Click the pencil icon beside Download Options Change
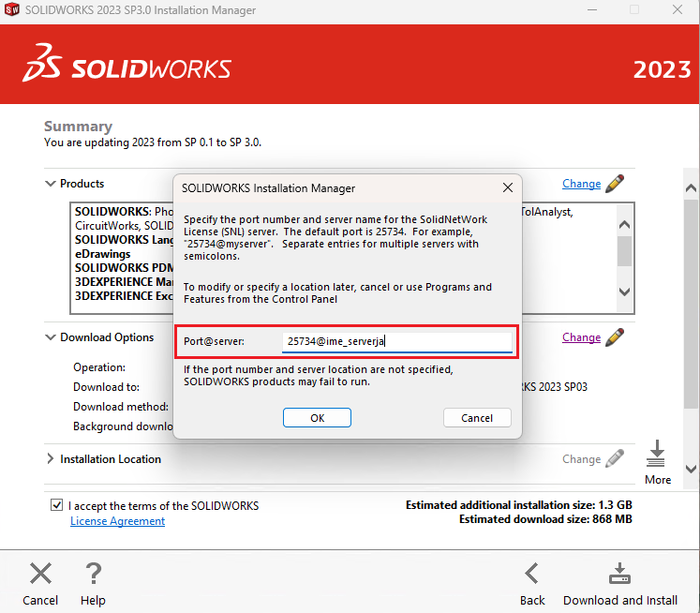 click(615, 337)
